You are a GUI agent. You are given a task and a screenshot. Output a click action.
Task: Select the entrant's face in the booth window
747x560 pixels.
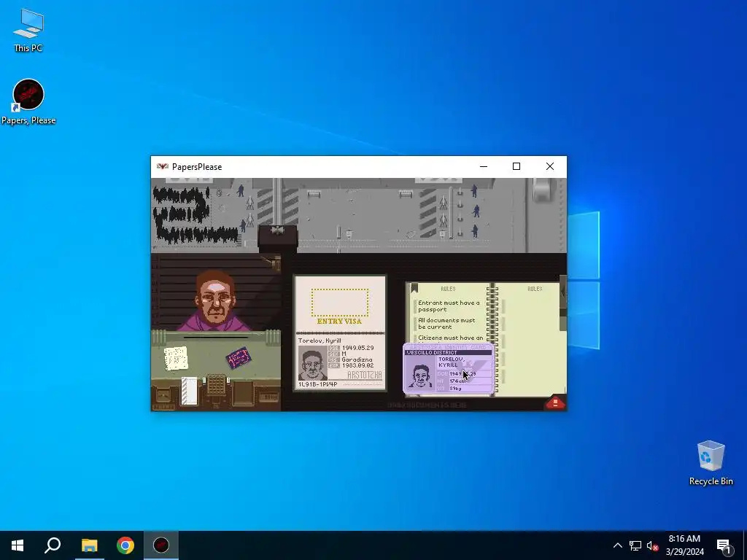[x=215, y=299]
